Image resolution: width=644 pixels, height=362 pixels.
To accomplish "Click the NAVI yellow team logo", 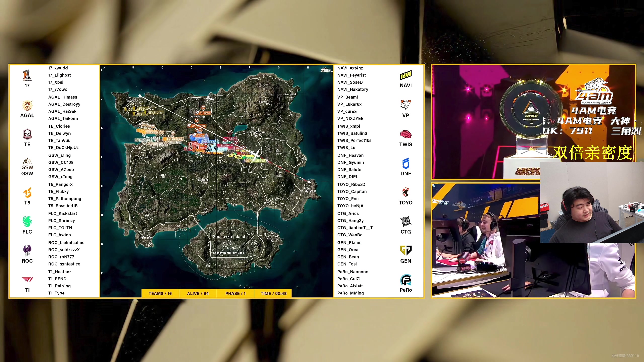I will coord(406,75).
